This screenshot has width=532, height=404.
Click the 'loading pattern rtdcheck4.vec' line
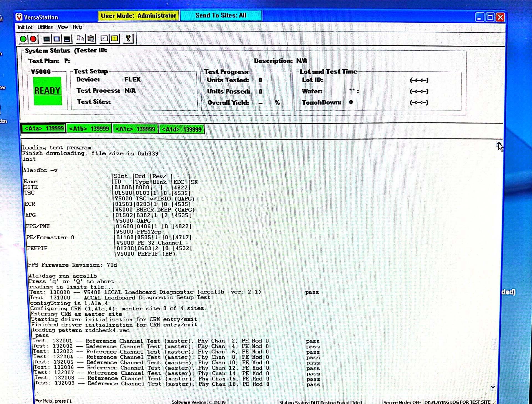point(81,330)
